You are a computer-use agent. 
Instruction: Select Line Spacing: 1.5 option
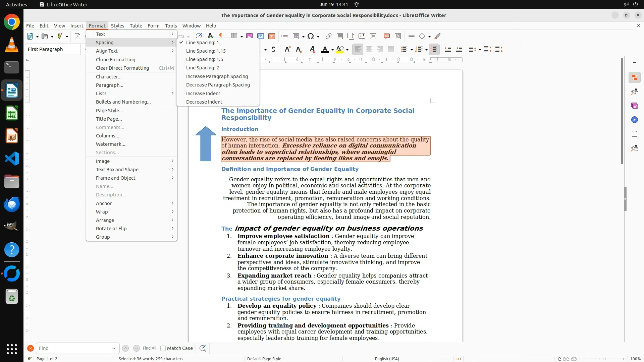coord(204,59)
